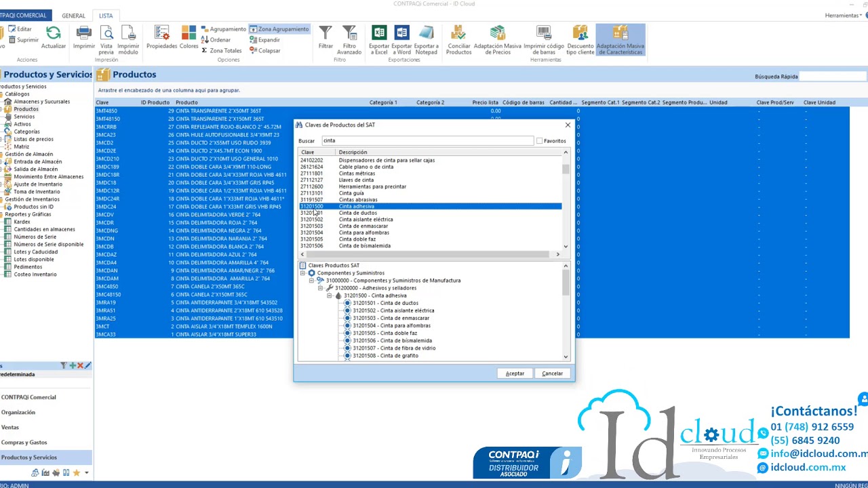868x488 pixels.
Task: Open Kardex in Reportes y Gráficas
Action: point(22,222)
